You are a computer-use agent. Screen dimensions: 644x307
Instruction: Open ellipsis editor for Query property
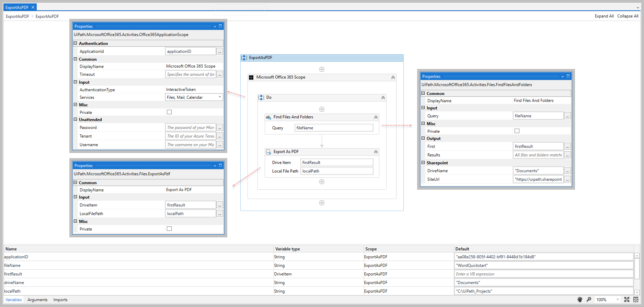click(567, 116)
